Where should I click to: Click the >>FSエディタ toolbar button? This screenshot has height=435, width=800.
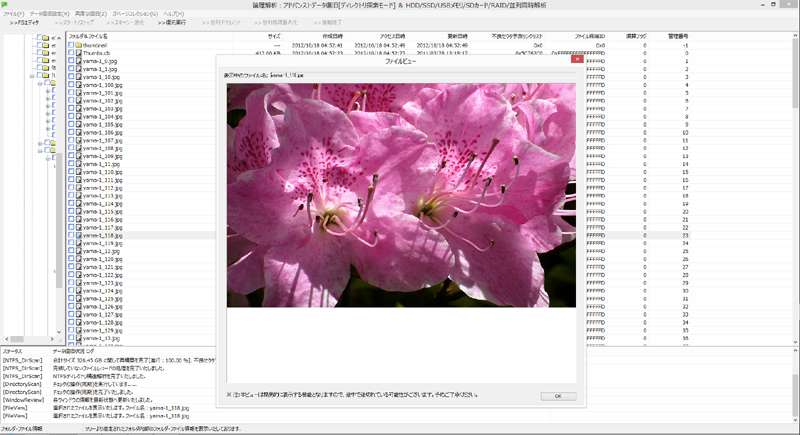(24, 22)
